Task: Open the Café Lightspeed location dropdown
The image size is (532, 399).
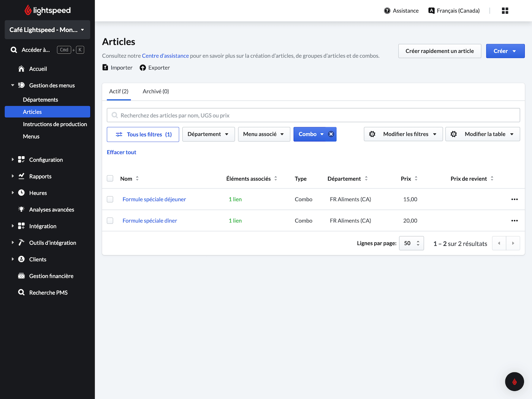Action: point(47,30)
